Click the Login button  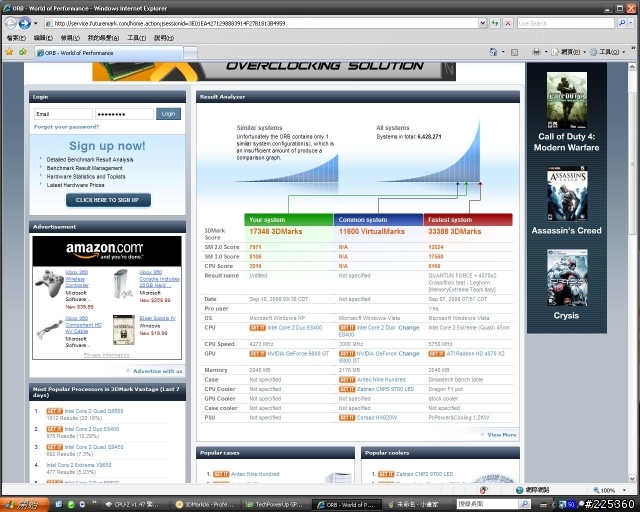[x=168, y=114]
